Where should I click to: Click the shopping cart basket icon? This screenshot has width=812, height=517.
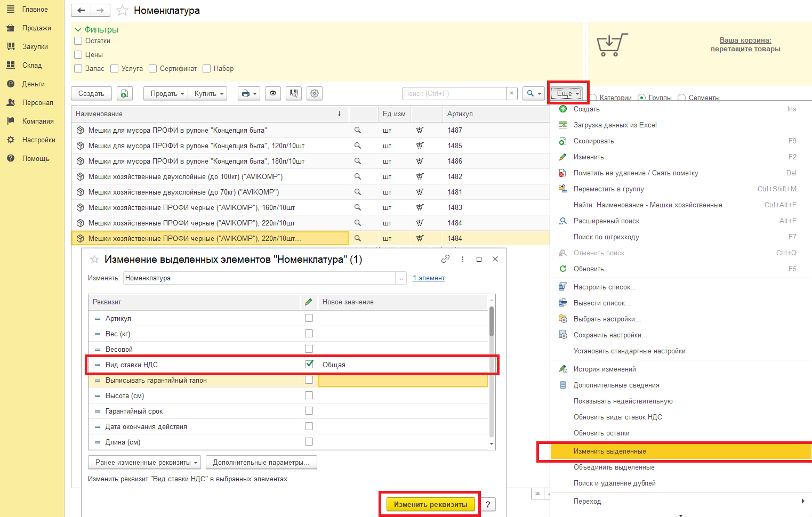coord(611,45)
